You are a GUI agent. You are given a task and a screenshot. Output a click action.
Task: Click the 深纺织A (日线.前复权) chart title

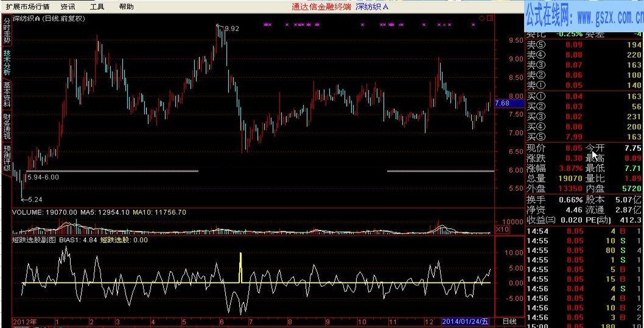[x=49, y=18]
